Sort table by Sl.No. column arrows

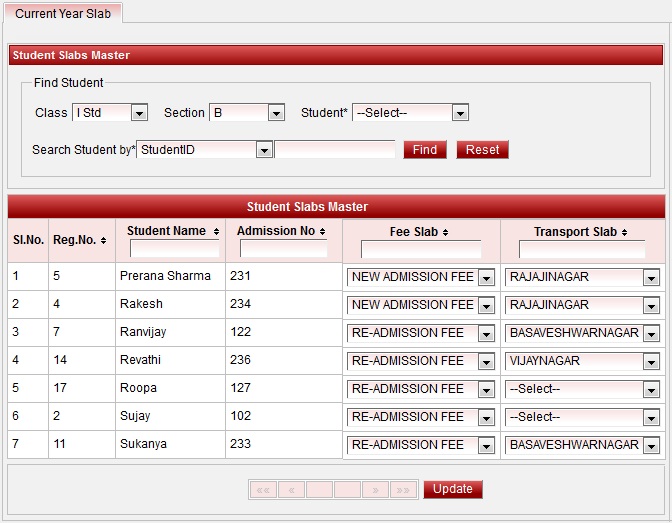point(28,240)
